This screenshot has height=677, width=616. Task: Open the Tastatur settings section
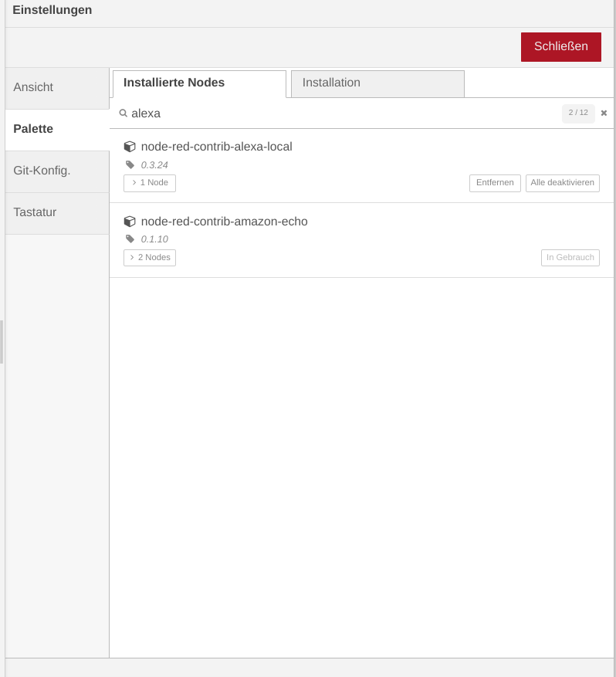57,213
